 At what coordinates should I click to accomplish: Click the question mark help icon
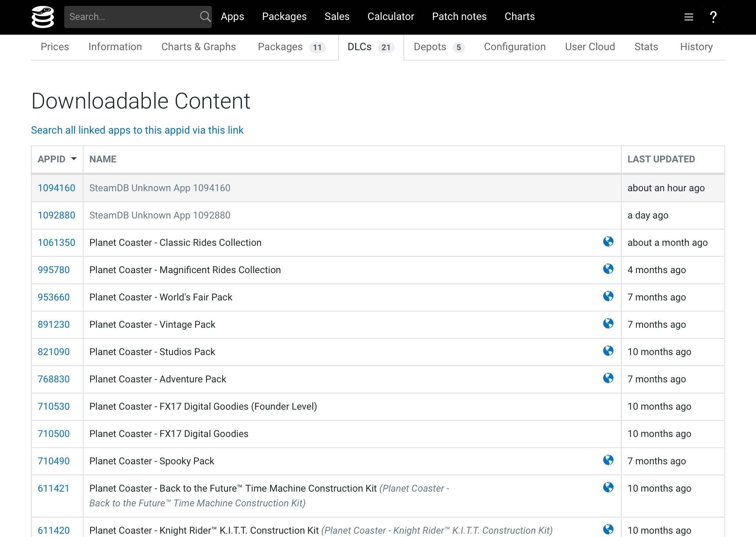[x=713, y=17]
